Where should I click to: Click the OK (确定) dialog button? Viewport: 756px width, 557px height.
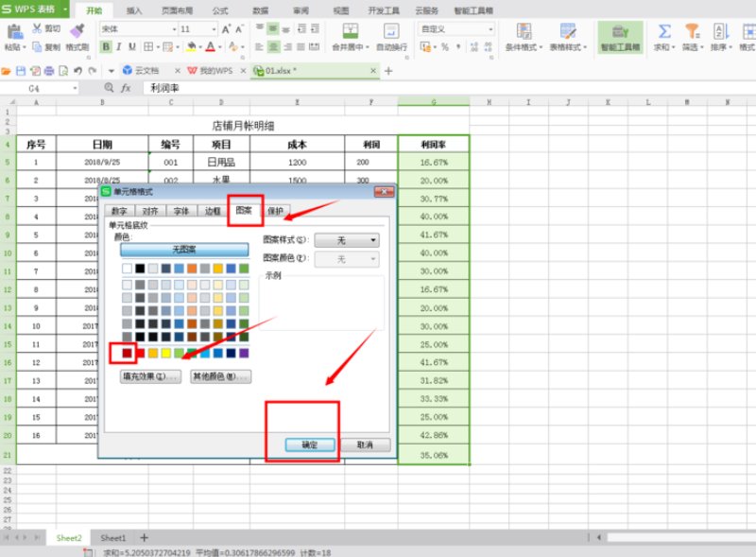(309, 444)
